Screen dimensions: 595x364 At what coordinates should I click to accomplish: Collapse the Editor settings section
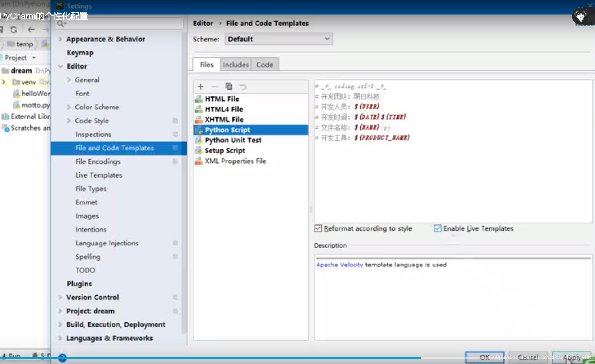click(x=60, y=66)
